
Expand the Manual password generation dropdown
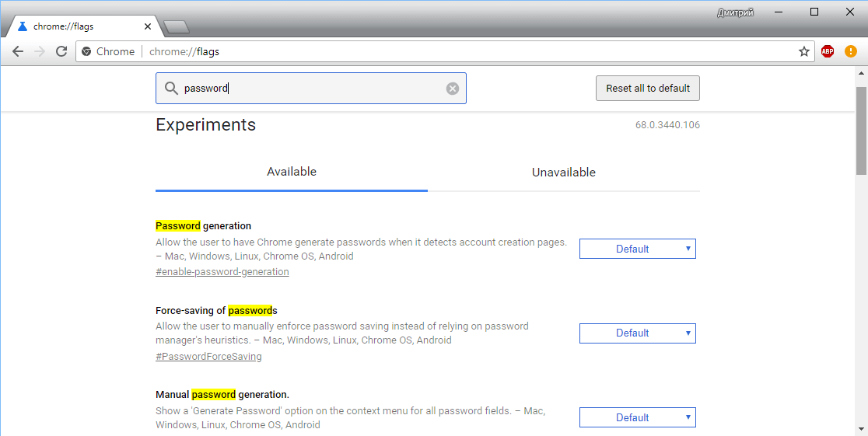[638, 417]
